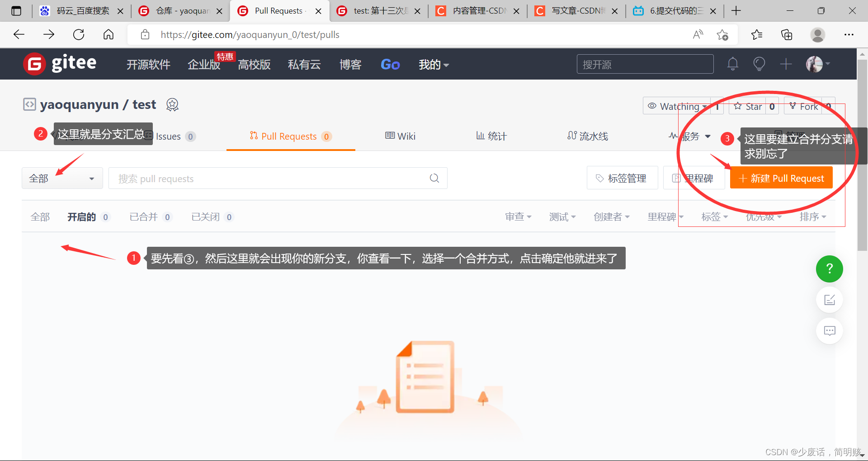Switch to the 内容管理-CSDN tab
The height and width of the screenshot is (461, 868).
[x=478, y=11]
